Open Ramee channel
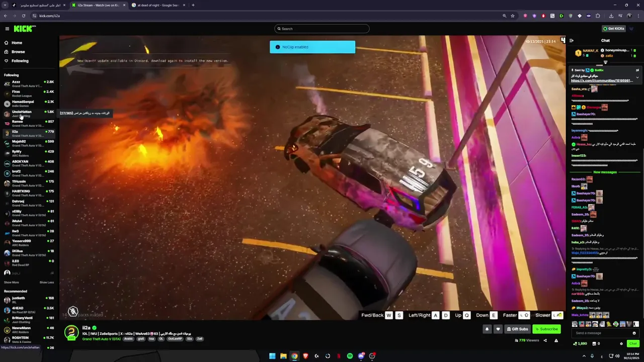This screenshot has width=644, height=362. coord(29,123)
